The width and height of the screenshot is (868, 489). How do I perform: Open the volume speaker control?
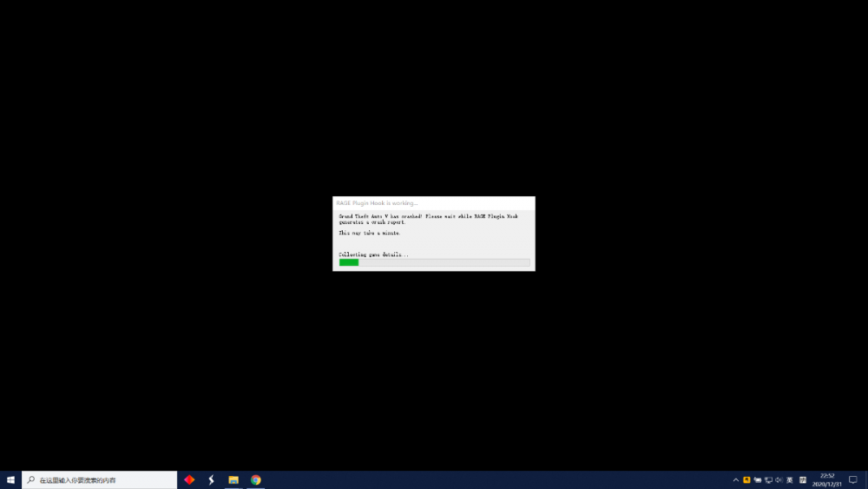[x=779, y=479]
